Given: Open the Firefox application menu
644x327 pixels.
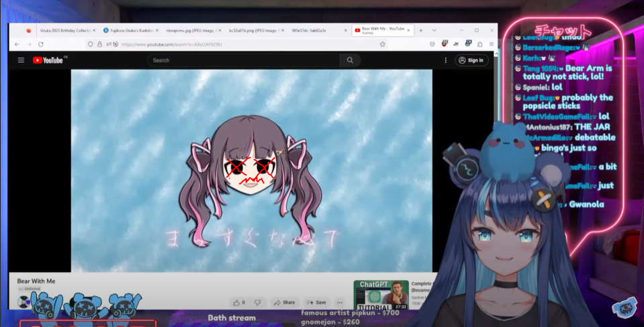Looking at the screenshot, I should tap(491, 44).
